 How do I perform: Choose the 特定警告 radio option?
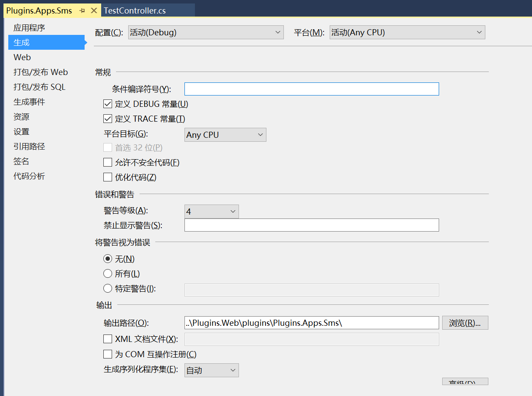point(108,289)
